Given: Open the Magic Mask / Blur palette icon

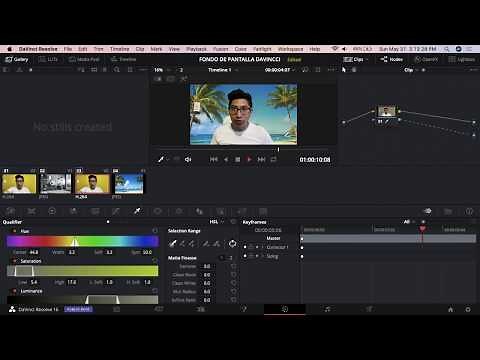Looking at the screenshot, I should pos(200,211).
